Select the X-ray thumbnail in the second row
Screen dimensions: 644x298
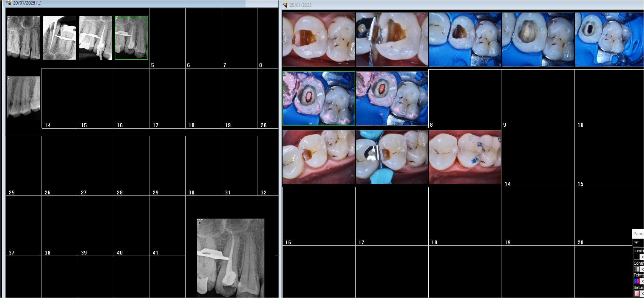tap(23, 97)
